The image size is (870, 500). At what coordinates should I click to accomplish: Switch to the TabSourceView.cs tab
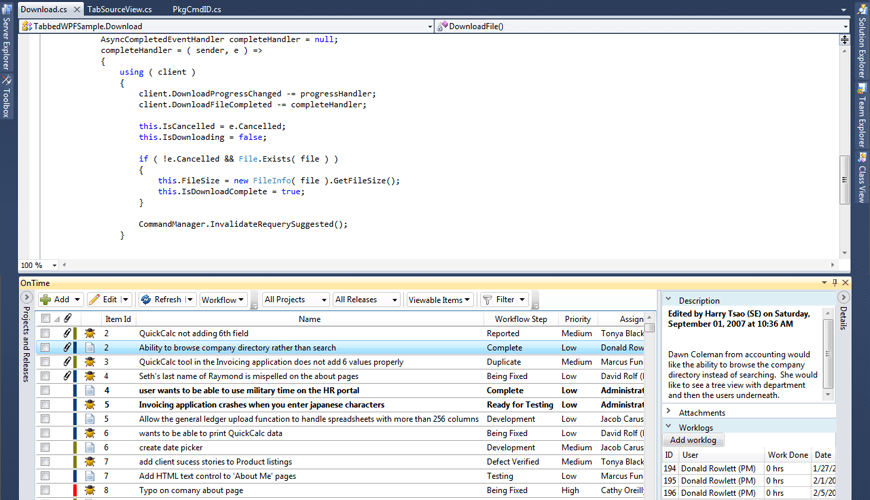(x=119, y=9)
